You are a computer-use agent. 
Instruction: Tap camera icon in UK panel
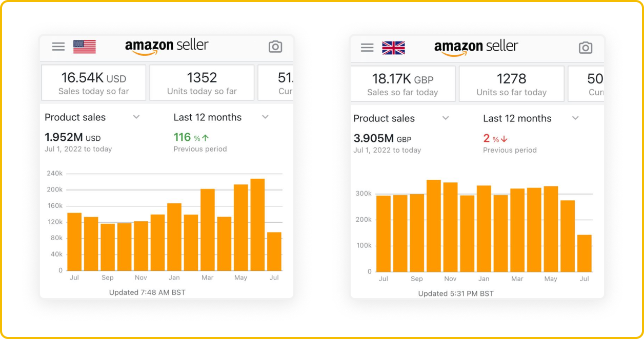pos(585,48)
